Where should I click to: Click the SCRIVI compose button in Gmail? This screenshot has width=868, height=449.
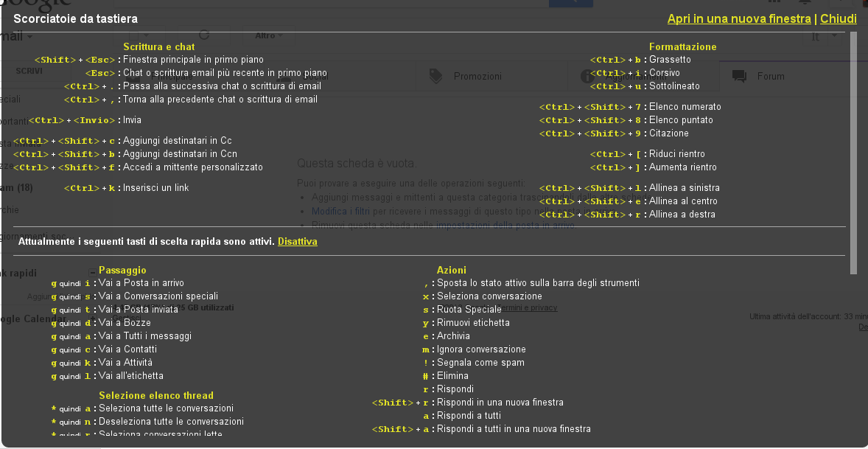tap(29, 72)
